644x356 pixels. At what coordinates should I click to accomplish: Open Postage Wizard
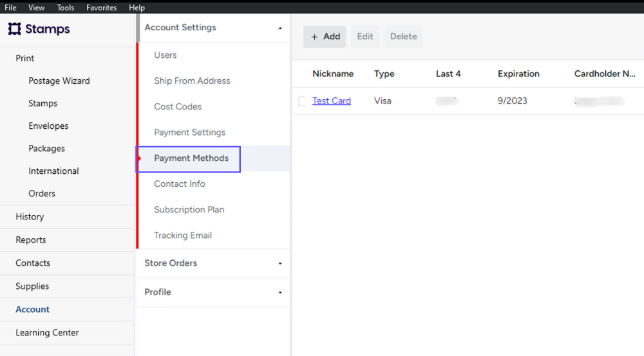[59, 81]
